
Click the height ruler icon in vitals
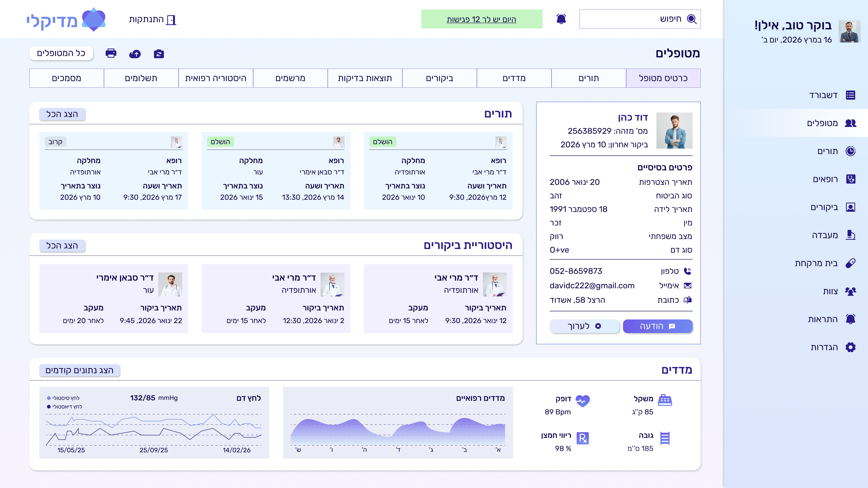pyautogui.click(x=665, y=438)
